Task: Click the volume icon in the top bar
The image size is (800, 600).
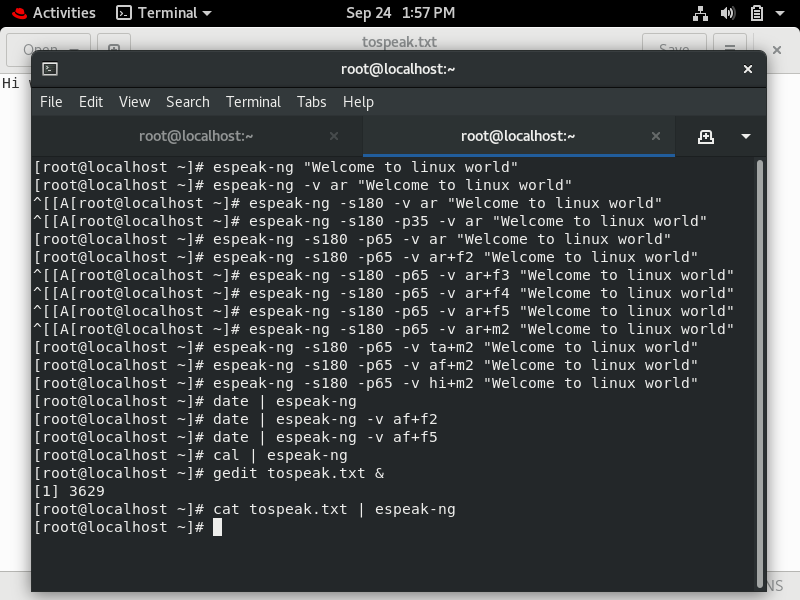Action: [727, 13]
